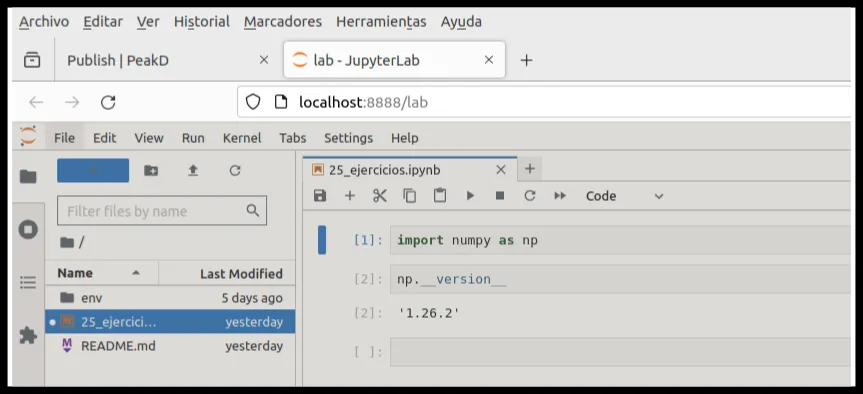Interrupt the kernel with the stop icon

pyautogui.click(x=500, y=196)
